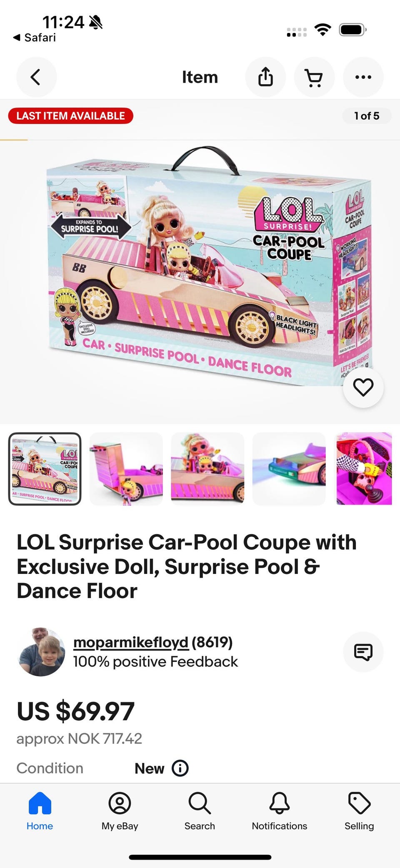
Task: Select the boxed car first thumbnail
Action: click(x=45, y=469)
